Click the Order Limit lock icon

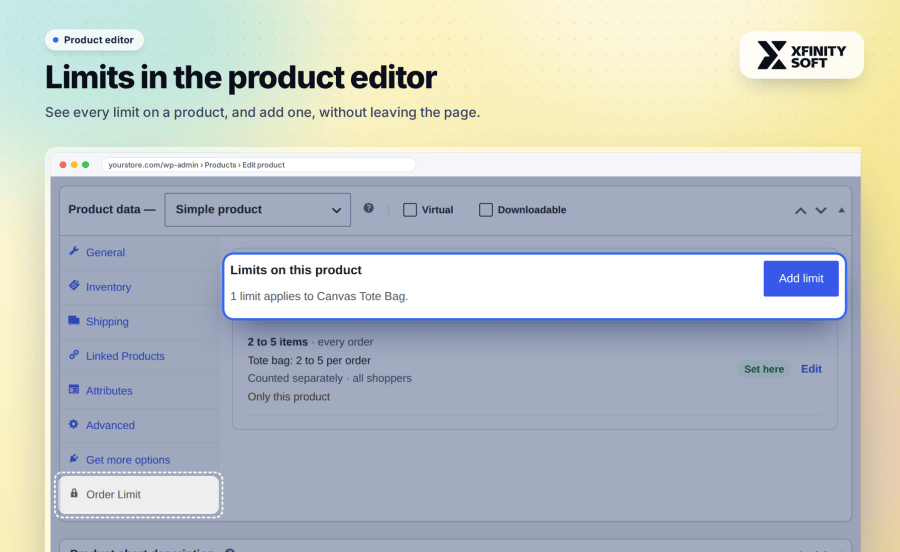74,493
